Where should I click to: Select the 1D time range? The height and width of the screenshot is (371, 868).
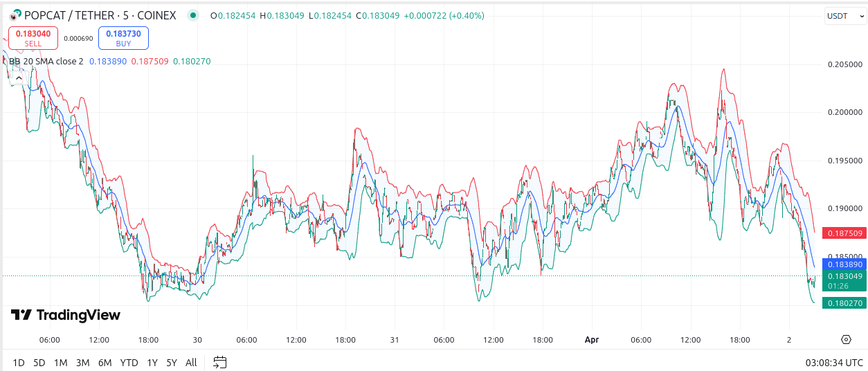point(19,362)
